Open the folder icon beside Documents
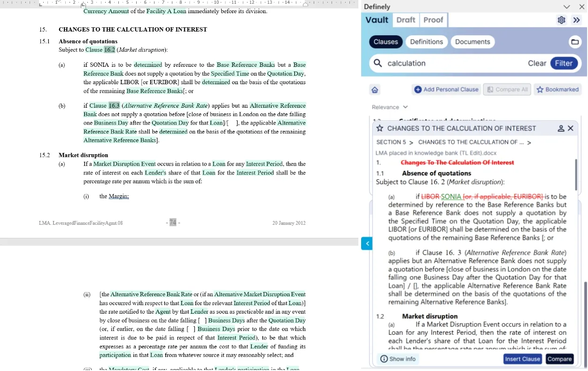Image resolution: width=588 pixels, height=371 pixels. pos(575,42)
